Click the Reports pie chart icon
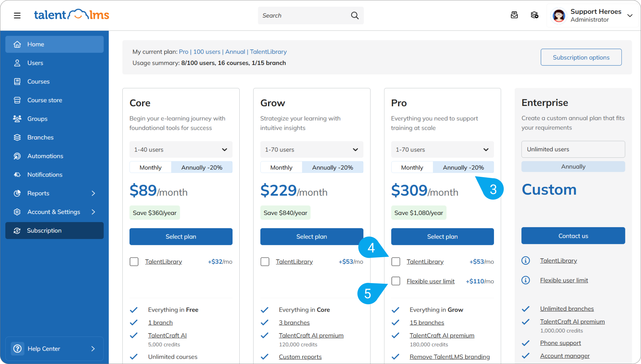This screenshot has height=364, width=641. click(17, 193)
